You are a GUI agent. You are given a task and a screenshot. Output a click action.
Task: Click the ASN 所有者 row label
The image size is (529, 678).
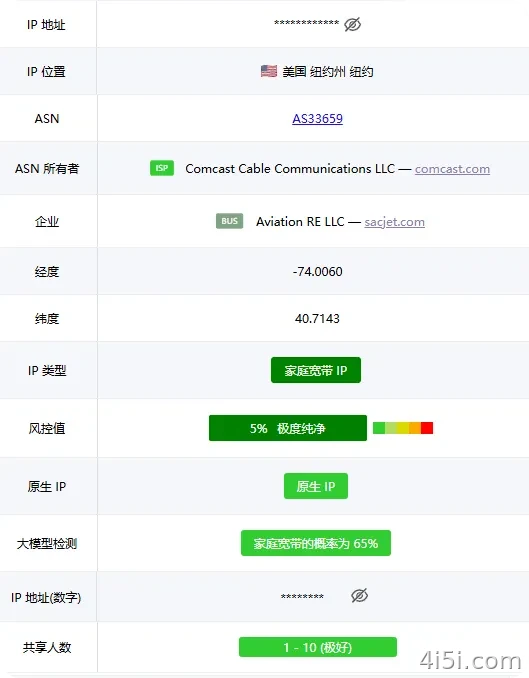[47, 168]
